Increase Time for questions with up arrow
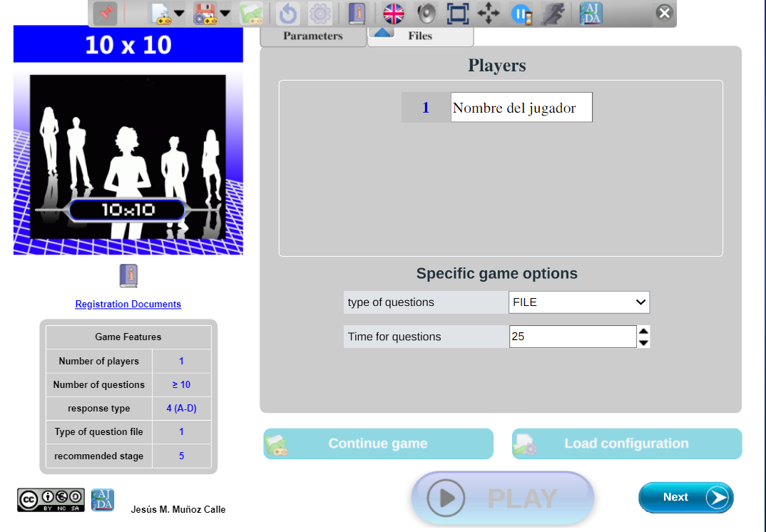 pos(643,331)
